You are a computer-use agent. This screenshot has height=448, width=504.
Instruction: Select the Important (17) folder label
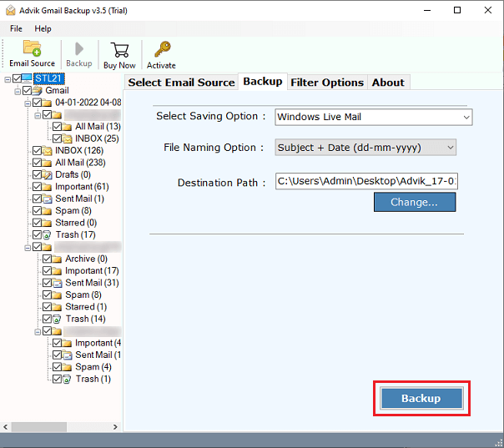click(x=93, y=271)
